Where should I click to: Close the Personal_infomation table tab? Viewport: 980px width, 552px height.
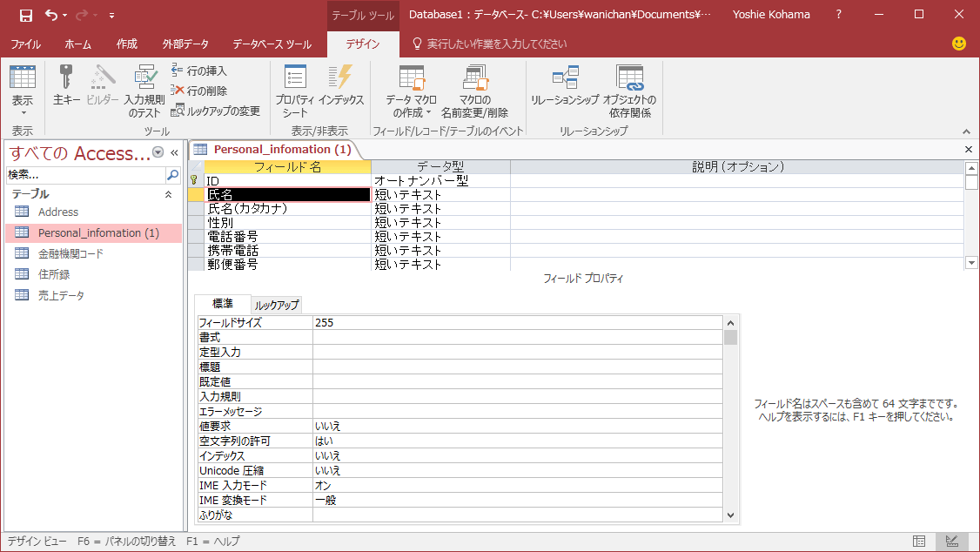coord(968,150)
